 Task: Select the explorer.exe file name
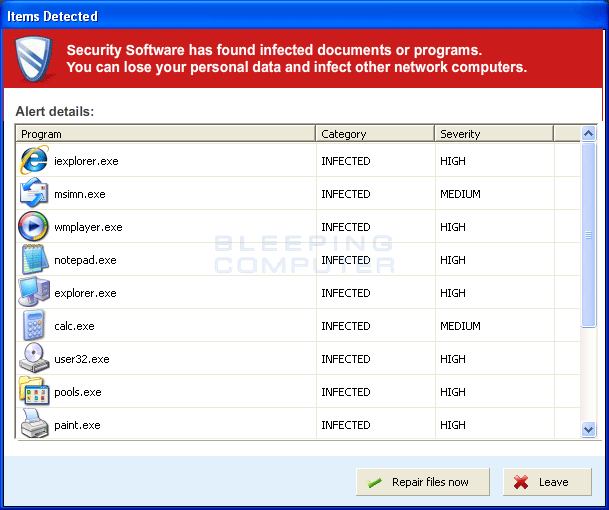click(x=85, y=293)
